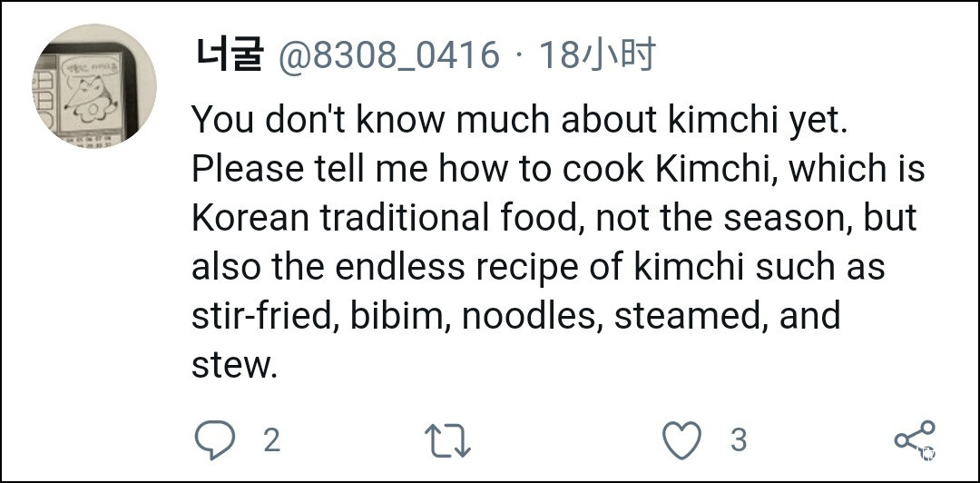
Task: Click the reply speech bubble icon
Action: point(215,440)
